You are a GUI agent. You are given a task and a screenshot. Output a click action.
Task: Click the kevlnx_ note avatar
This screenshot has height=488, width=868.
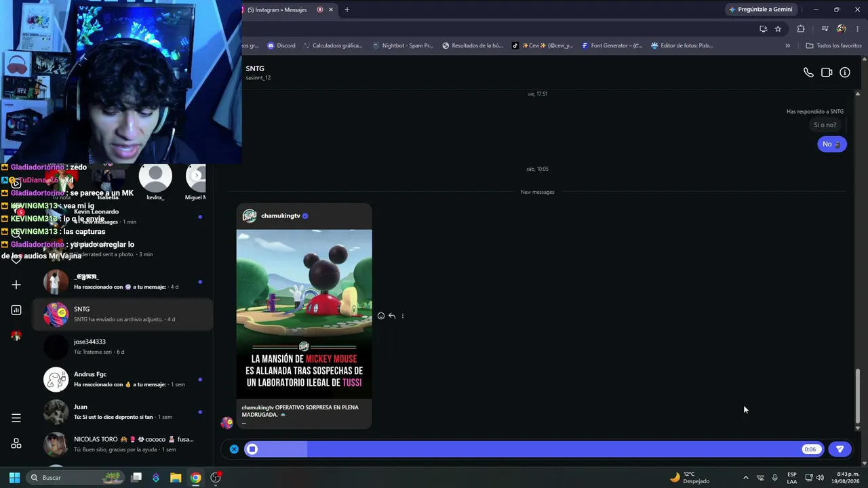(155, 177)
